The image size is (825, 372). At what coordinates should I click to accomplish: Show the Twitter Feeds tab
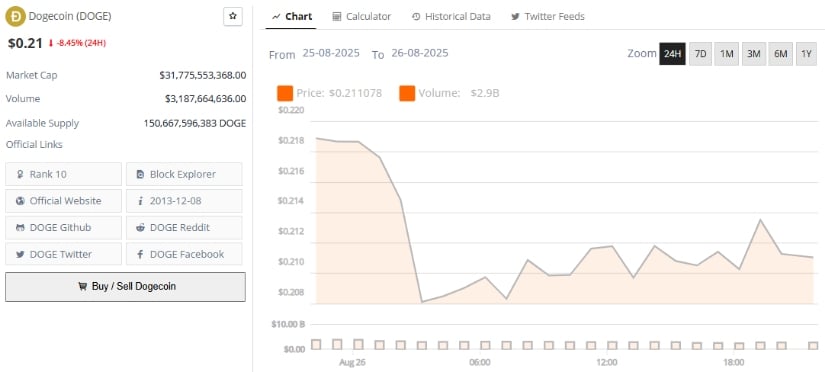click(x=548, y=16)
